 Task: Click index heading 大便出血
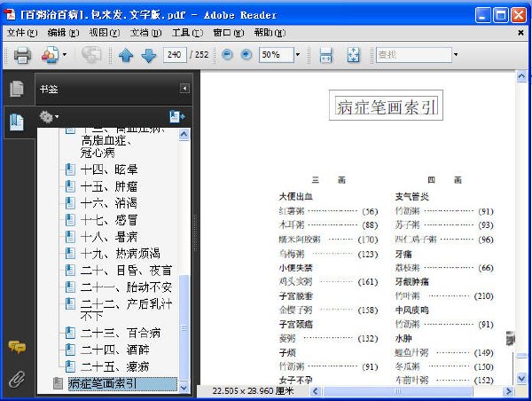coord(295,197)
